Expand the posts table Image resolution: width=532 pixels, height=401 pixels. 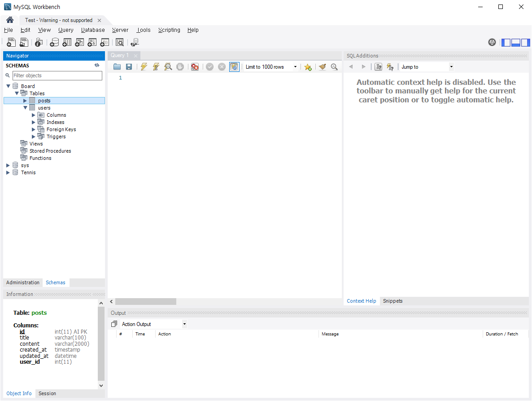pos(25,101)
